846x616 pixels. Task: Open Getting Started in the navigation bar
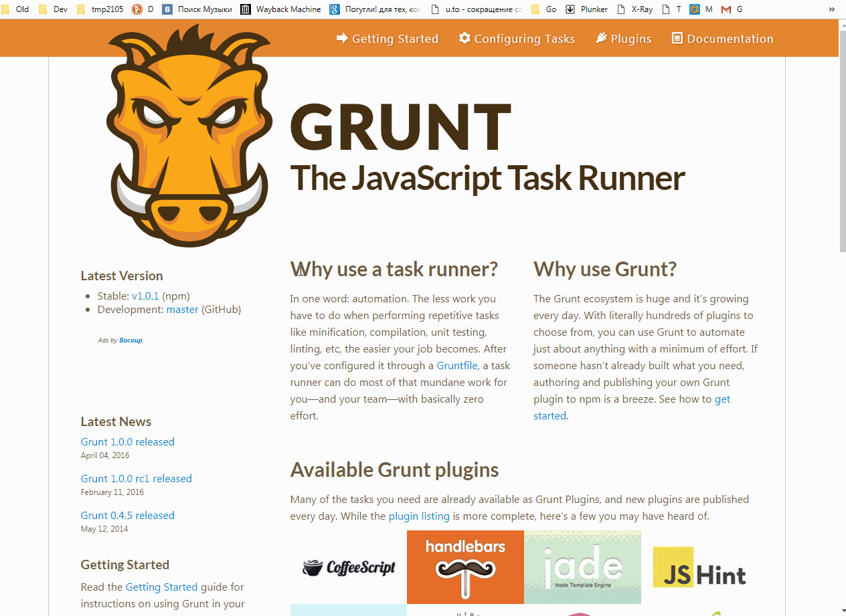(x=388, y=39)
